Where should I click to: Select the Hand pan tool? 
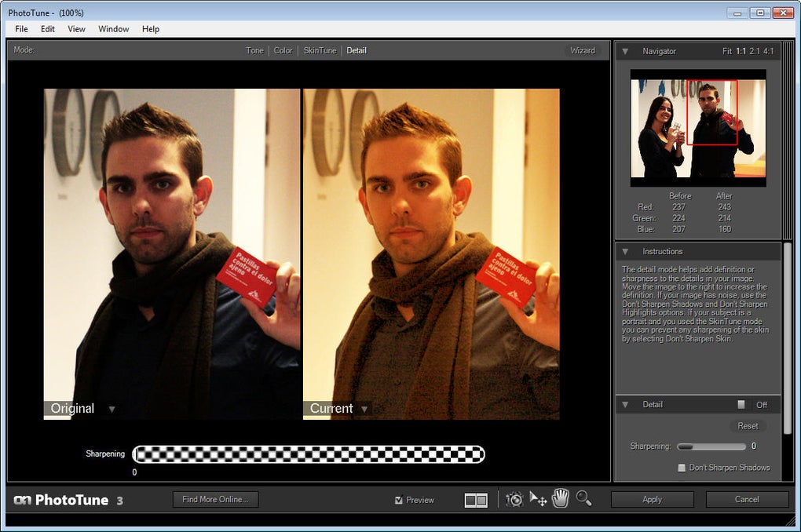(x=561, y=497)
